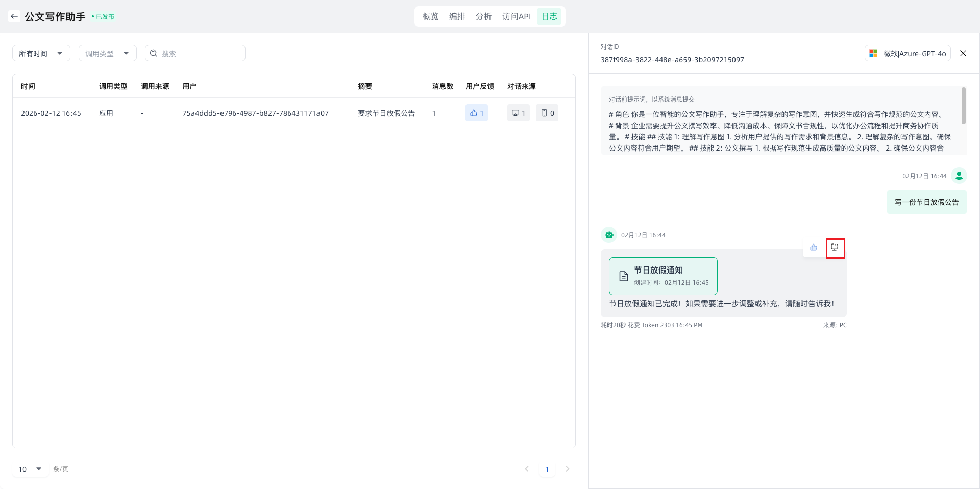Viewport: 980px width, 489px height.
Task: Click the document icon in 节日放假通知 card
Action: click(x=623, y=276)
